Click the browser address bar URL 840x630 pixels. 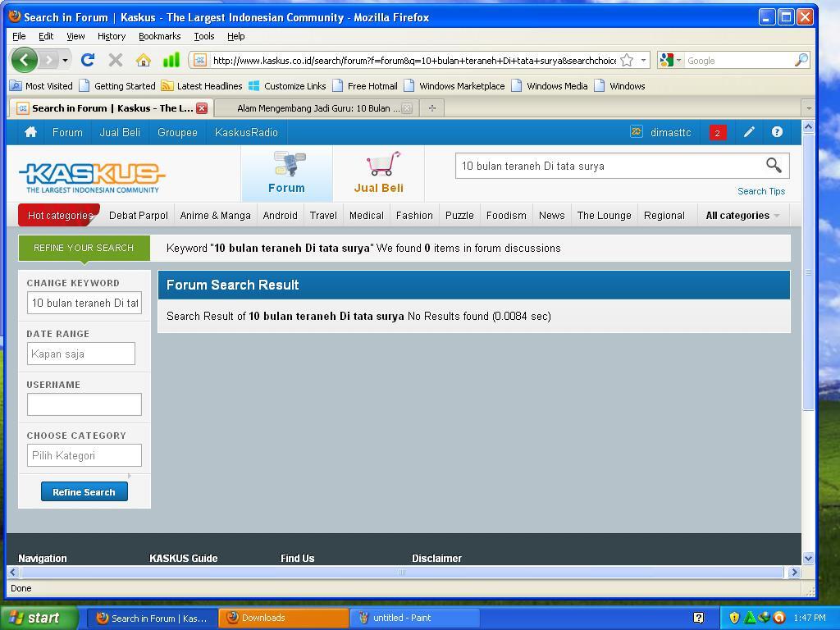pyautogui.click(x=414, y=61)
